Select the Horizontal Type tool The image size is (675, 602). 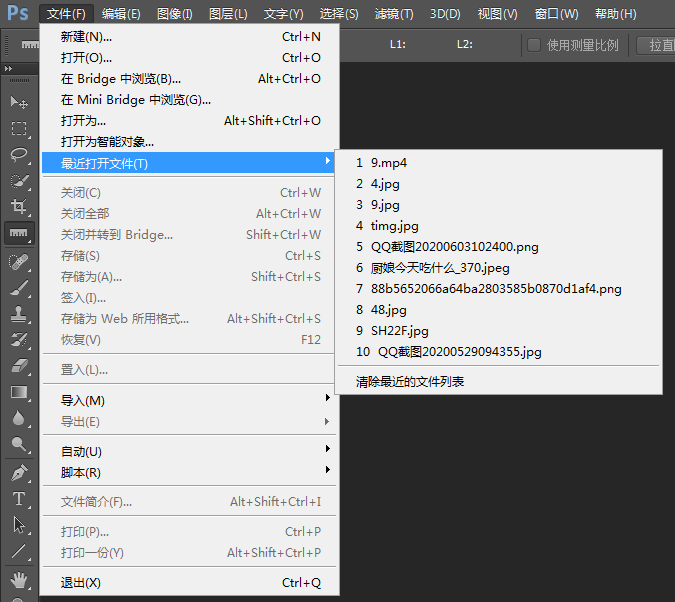pyautogui.click(x=19, y=499)
